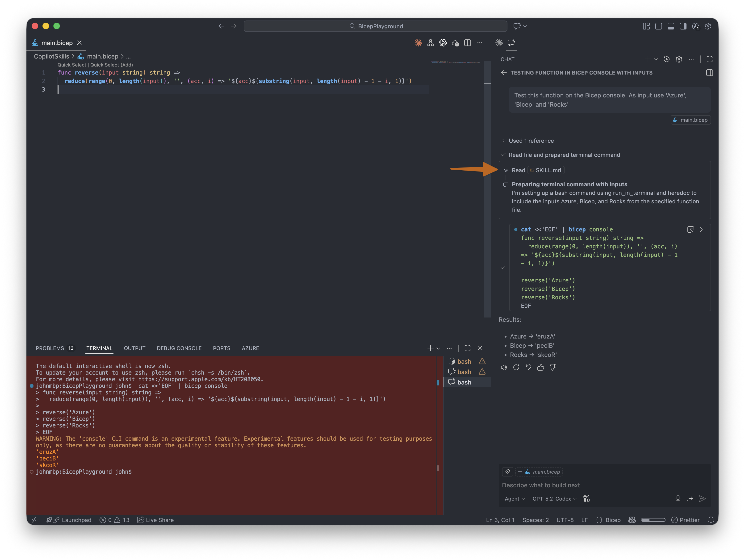Expand the Used 1 reference section
745x560 pixels.
pos(531,141)
